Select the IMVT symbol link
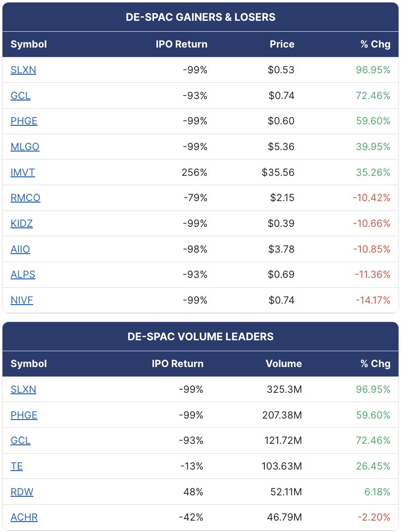The height and width of the screenshot is (532, 401). [x=22, y=172]
